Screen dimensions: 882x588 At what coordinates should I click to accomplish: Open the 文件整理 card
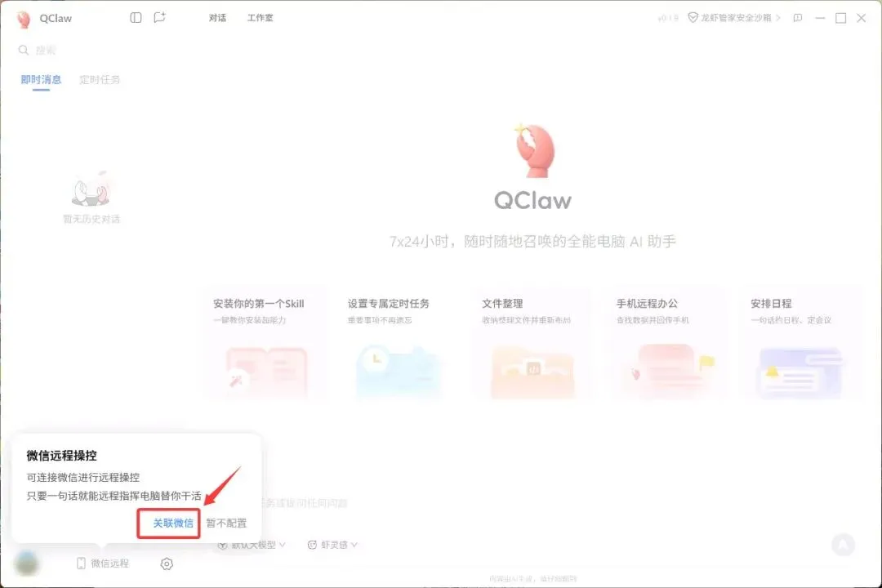532,343
